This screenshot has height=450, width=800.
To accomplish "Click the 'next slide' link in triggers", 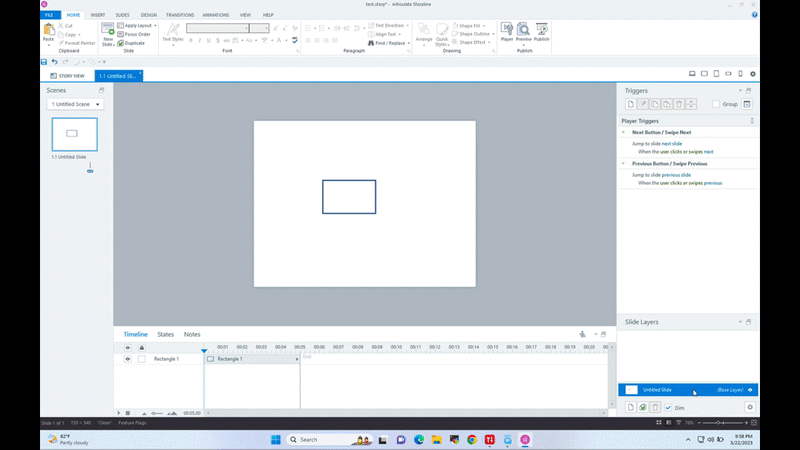I will (x=672, y=144).
